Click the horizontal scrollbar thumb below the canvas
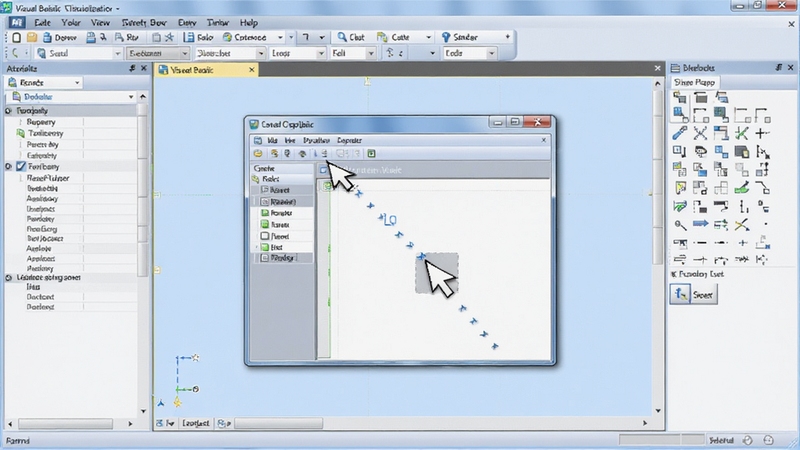Viewport: 800px width, 450px height. click(279, 423)
